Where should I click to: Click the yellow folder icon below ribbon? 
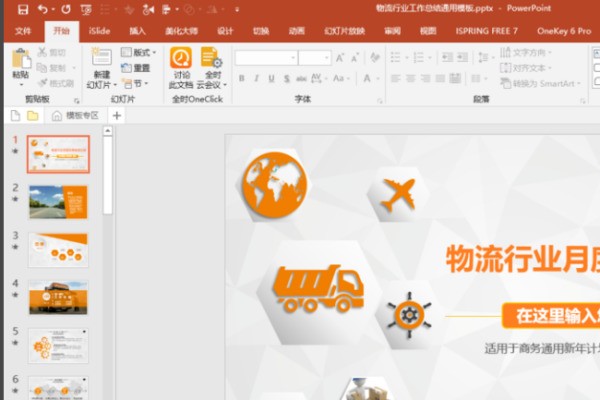pyautogui.click(x=32, y=116)
